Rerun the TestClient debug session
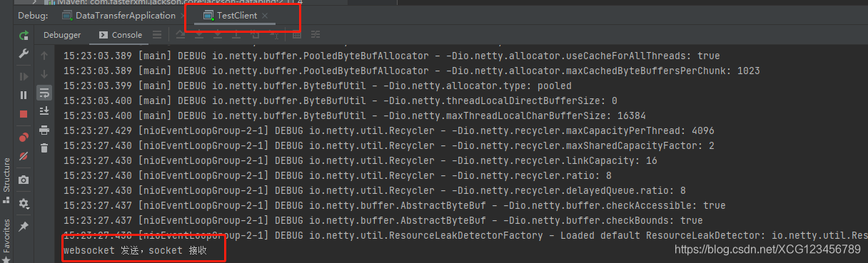 point(24,35)
